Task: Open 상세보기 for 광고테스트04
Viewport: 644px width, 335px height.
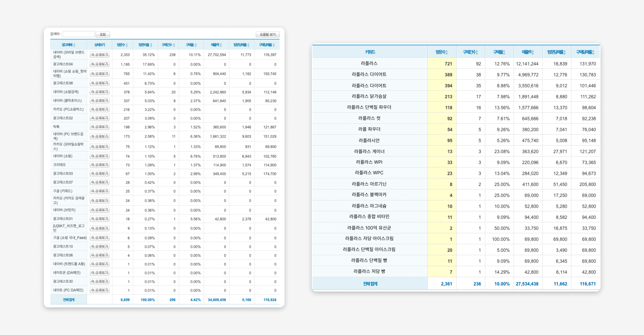Action: (99, 64)
